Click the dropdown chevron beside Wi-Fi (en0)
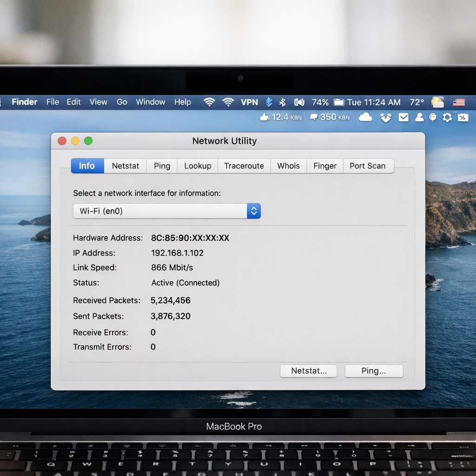This screenshot has height=476, width=476. 254,211
